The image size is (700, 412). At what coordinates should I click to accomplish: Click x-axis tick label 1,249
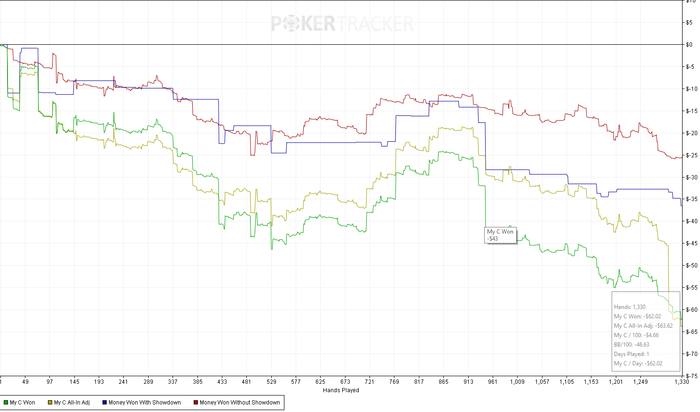[x=640, y=382]
